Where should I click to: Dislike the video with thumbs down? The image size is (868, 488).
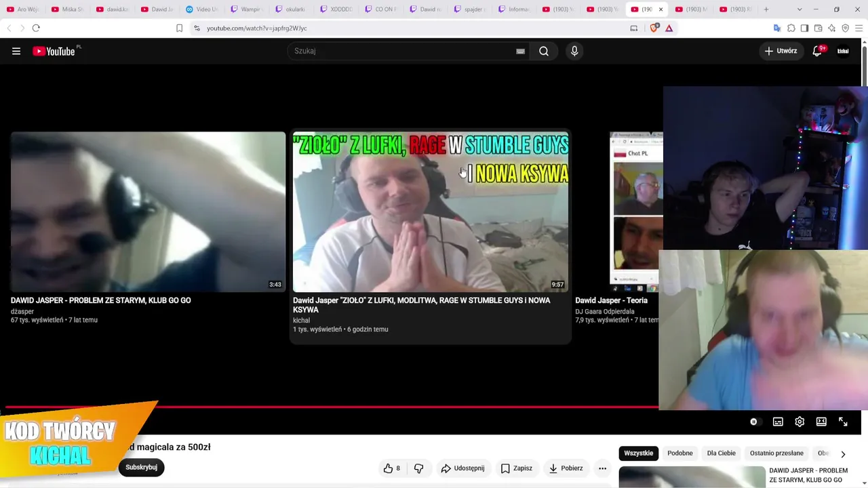419,468
